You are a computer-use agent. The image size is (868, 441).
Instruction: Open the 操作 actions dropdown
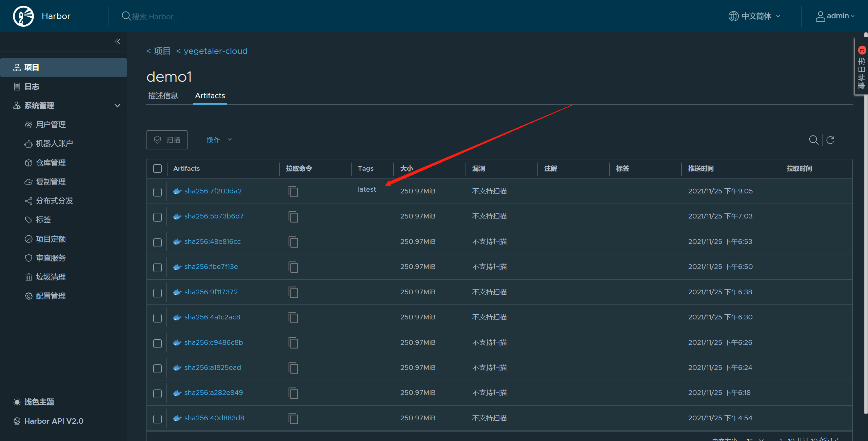(219, 140)
